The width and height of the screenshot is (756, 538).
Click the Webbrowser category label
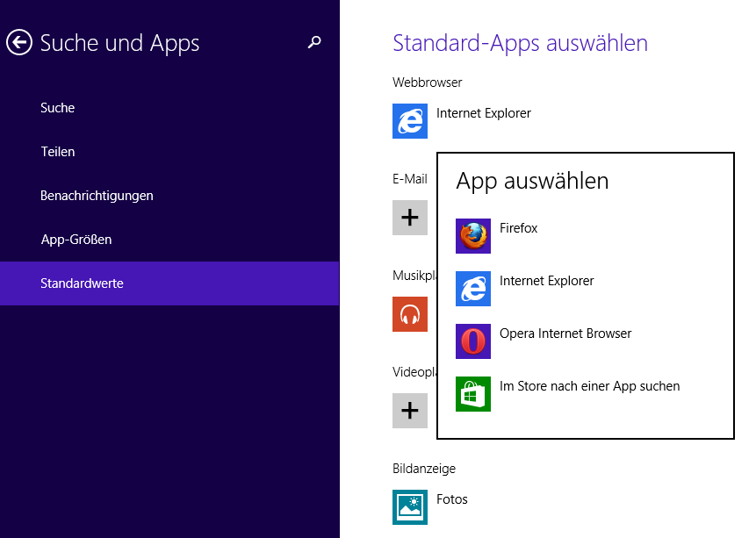point(428,82)
